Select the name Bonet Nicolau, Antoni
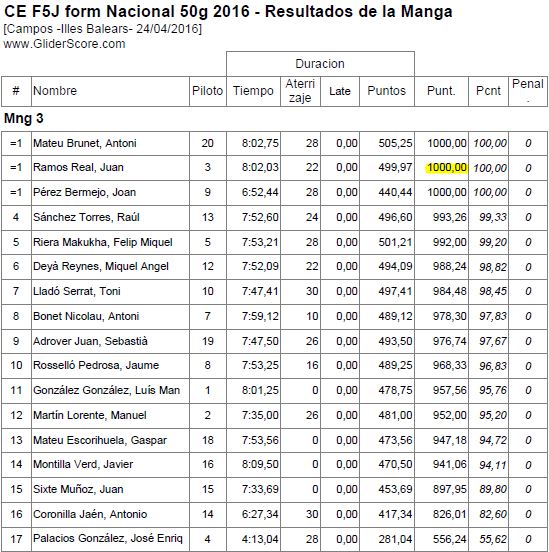The height and width of the screenshot is (552, 549). pyautogui.click(x=86, y=316)
